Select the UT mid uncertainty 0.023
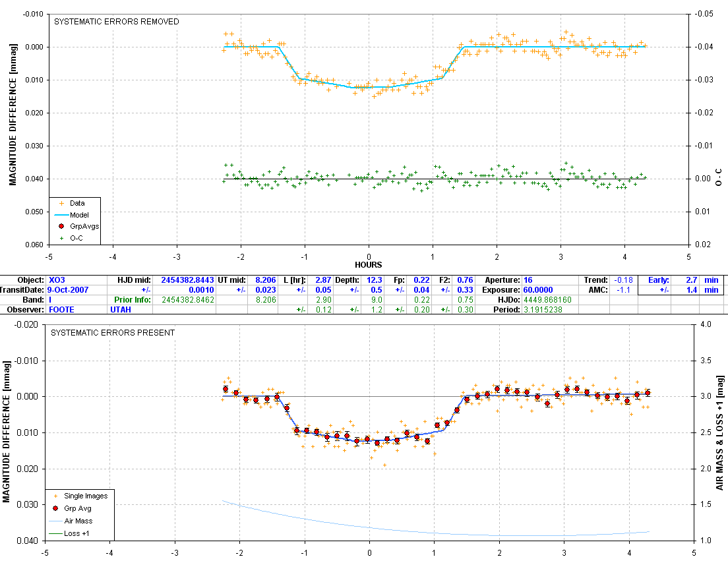Image resolution: width=728 pixels, height=561 pixels. pyautogui.click(x=266, y=289)
